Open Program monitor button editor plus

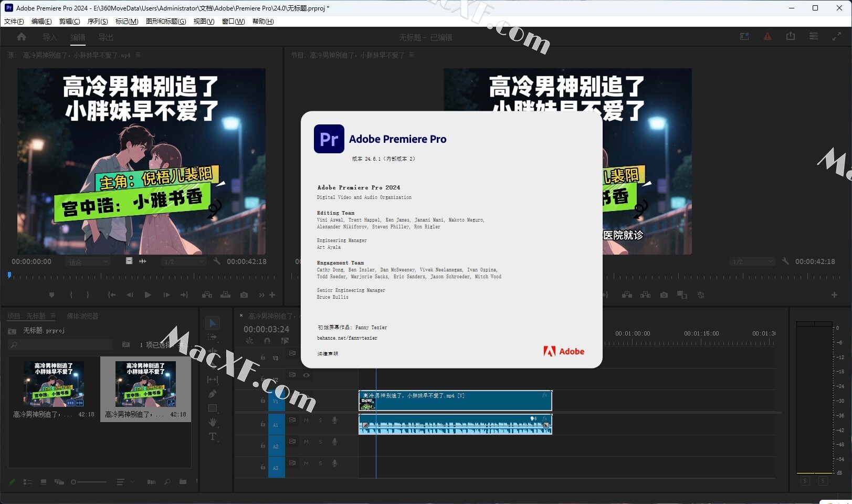coord(834,295)
